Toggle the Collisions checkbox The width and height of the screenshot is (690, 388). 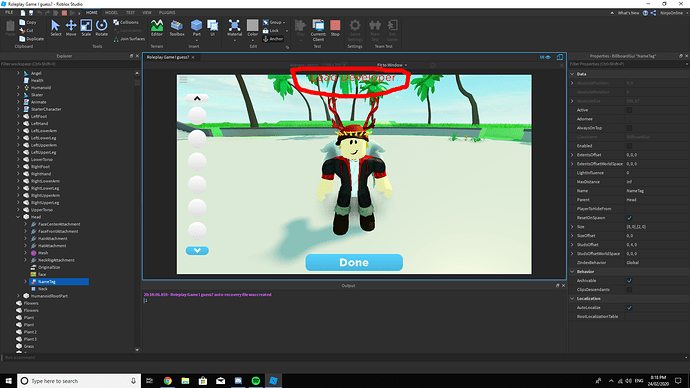click(116, 22)
